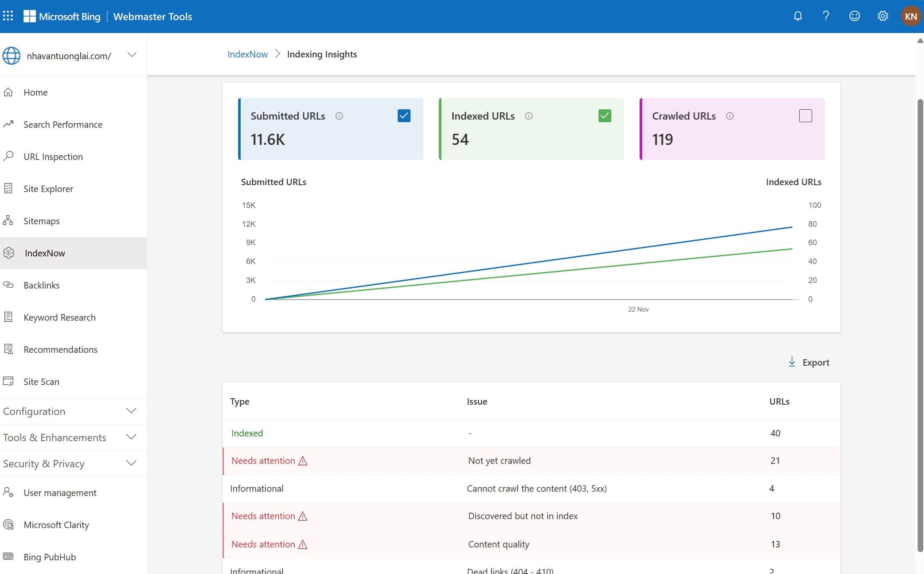924x574 pixels.
Task: Click the Keyword Research icon
Action: click(x=8, y=317)
